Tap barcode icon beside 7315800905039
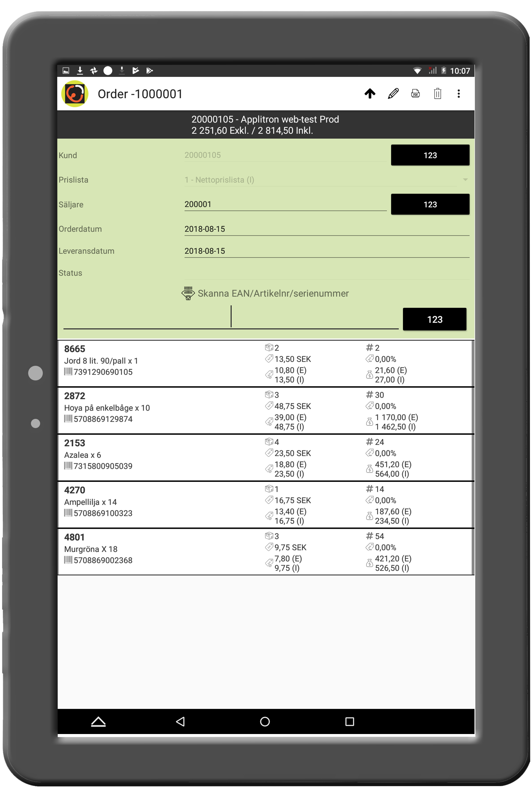 (x=68, y=465)
